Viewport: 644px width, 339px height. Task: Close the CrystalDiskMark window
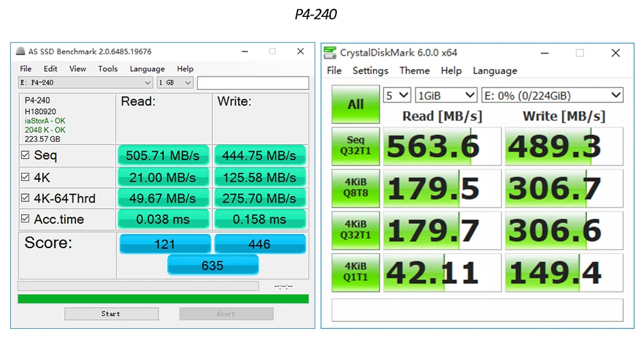(616, 53)
